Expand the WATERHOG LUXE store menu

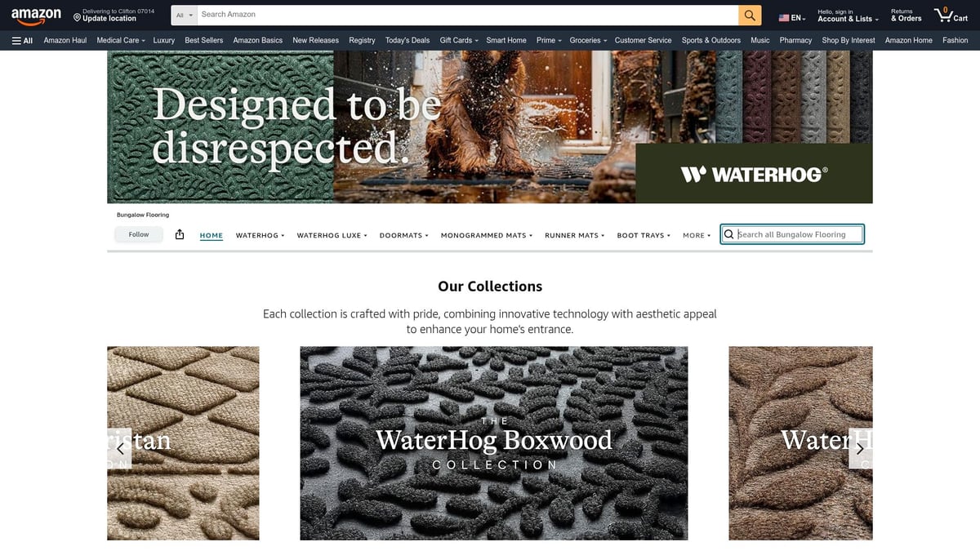[332, 235]
